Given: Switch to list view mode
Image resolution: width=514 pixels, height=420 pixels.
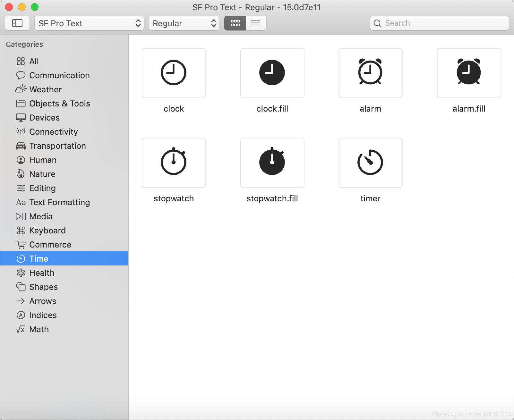Looking at the screenshot, I should [256, 23].
